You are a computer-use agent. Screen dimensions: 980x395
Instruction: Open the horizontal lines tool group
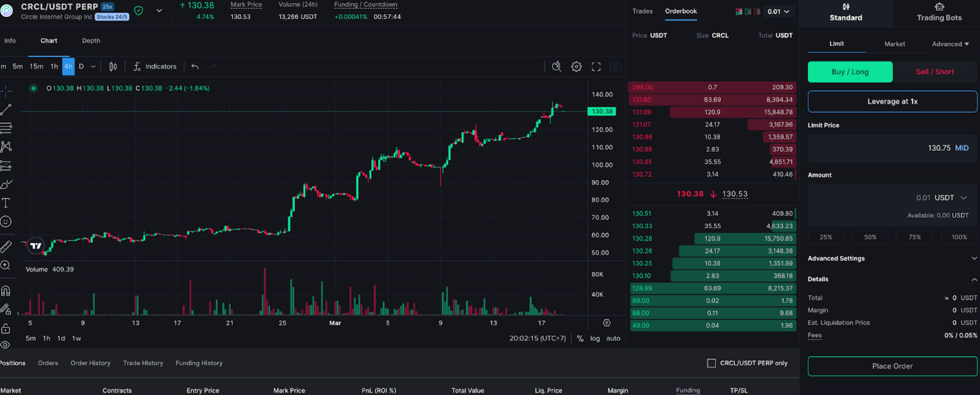tap(5, 128)
